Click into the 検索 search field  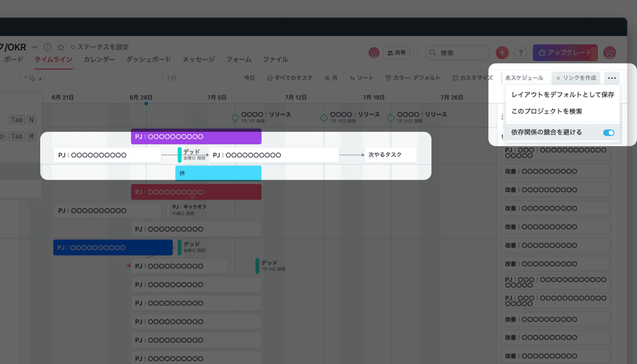458,53
